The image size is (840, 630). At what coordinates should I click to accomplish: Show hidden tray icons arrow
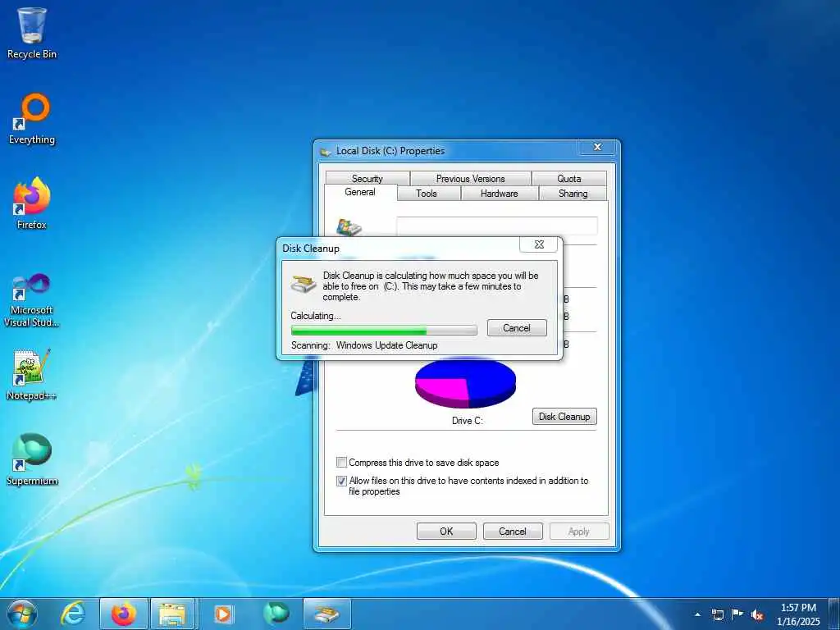pyautogui.click(x=697, y=614)
